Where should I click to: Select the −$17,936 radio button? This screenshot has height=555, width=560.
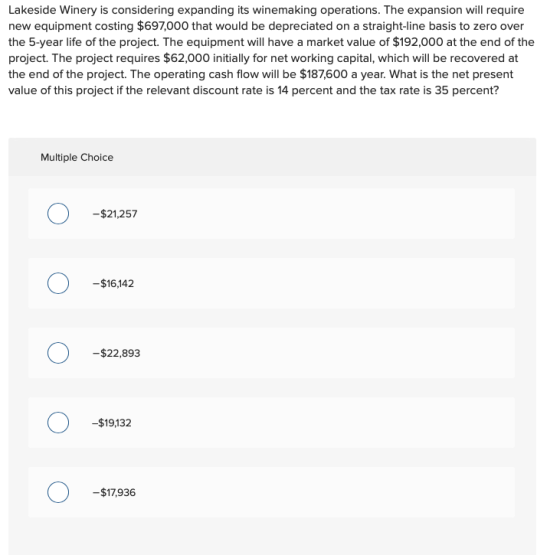58,492
